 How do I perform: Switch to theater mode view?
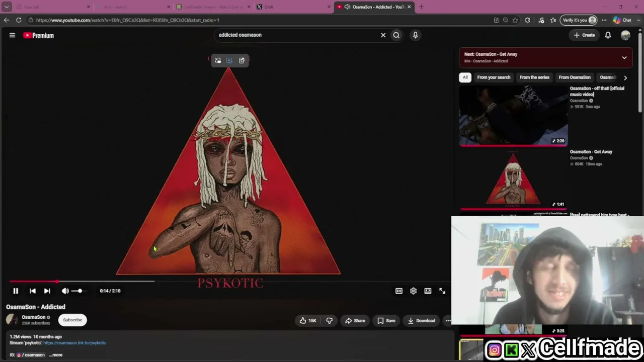pos(428,291)
